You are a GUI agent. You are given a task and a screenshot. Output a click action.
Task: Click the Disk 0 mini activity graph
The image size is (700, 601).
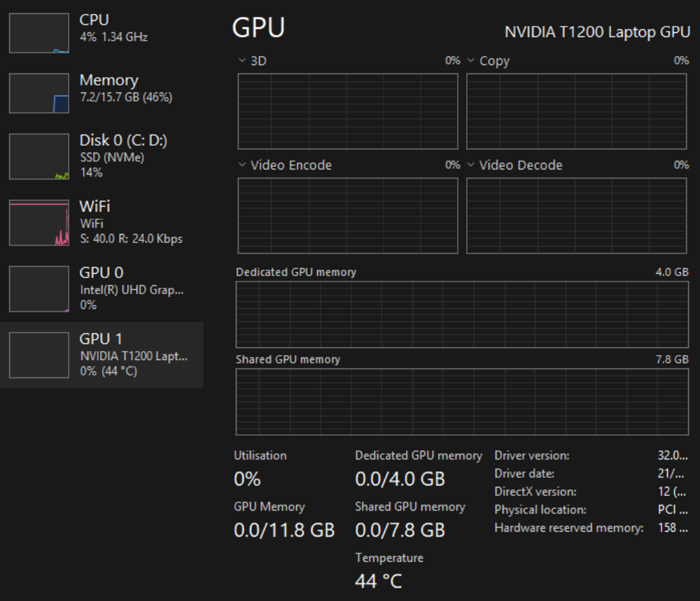39,156
